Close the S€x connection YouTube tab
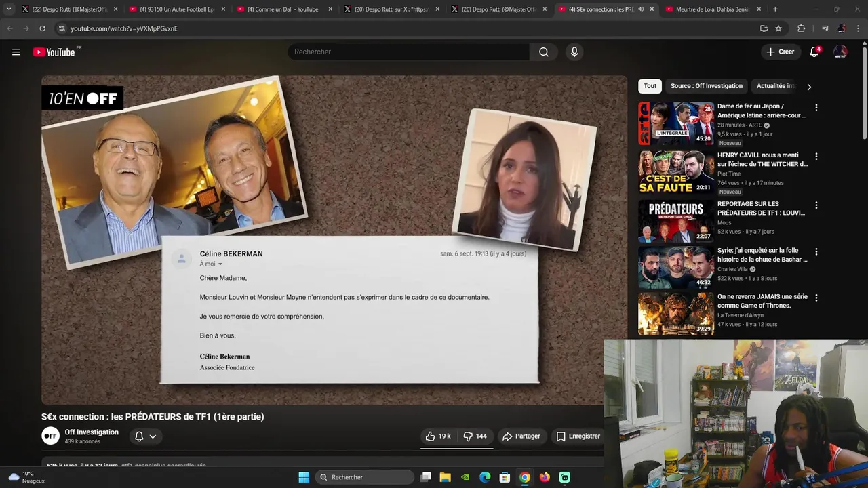This screenshot has width=868, height=488. tap(652, 9)
